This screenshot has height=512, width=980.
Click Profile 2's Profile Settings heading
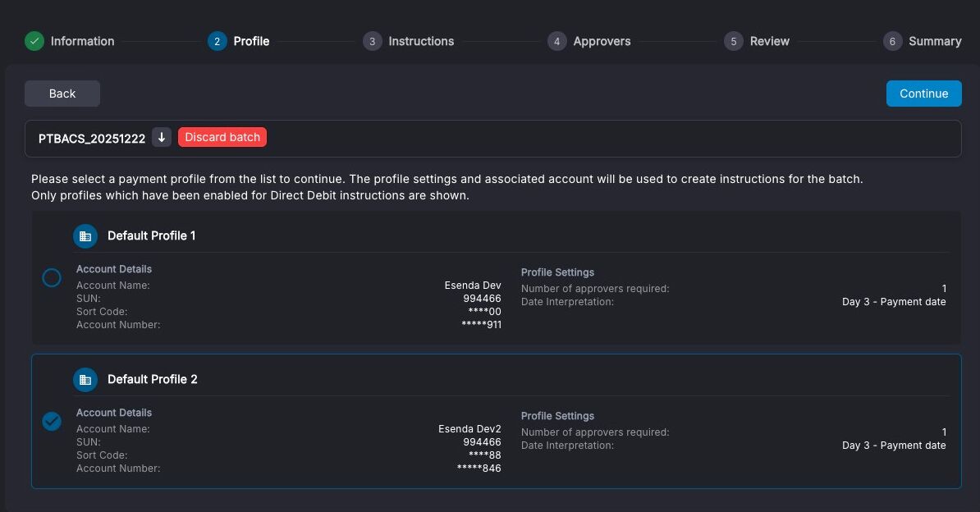coord(557,416)
